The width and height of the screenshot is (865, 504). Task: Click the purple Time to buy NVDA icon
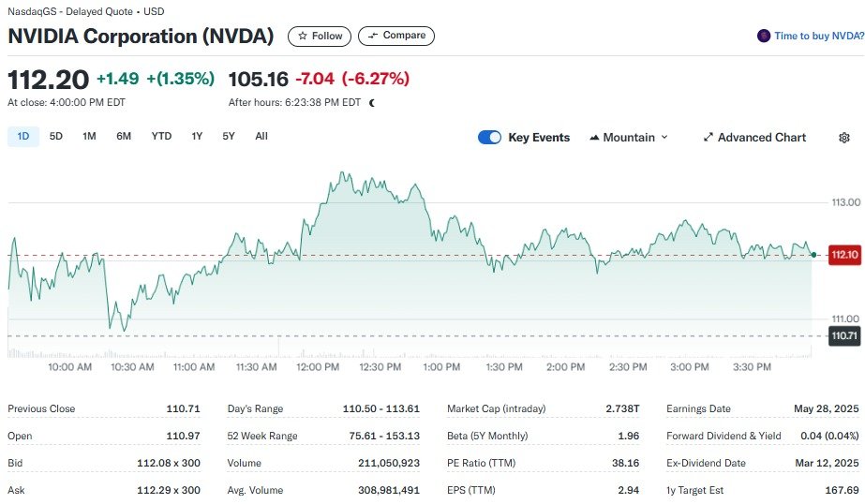(764, 37)
